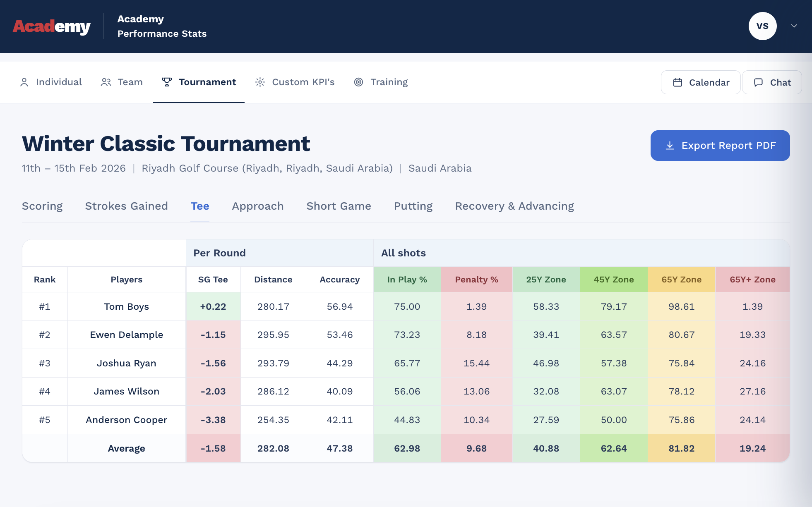812x507 pixels.
Task: Open the Chat button
Action: tap(772, 83)
